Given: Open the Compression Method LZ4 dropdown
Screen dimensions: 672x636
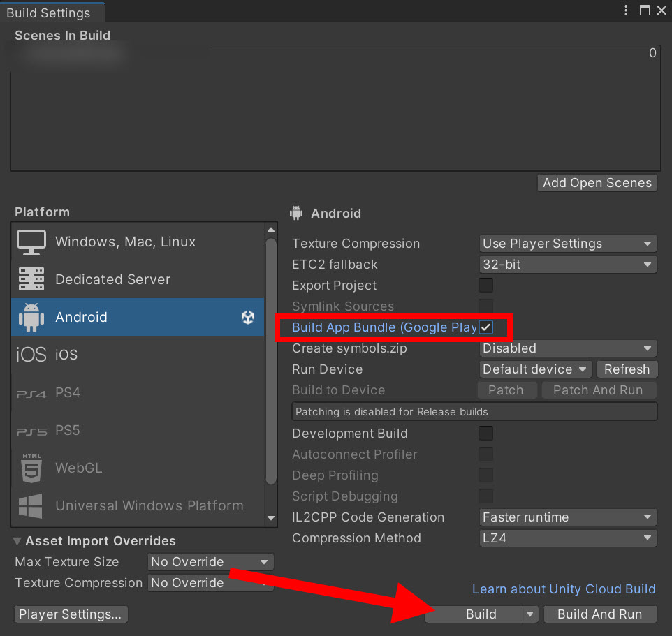Looking at the screenshot, I should pos(568,538).
